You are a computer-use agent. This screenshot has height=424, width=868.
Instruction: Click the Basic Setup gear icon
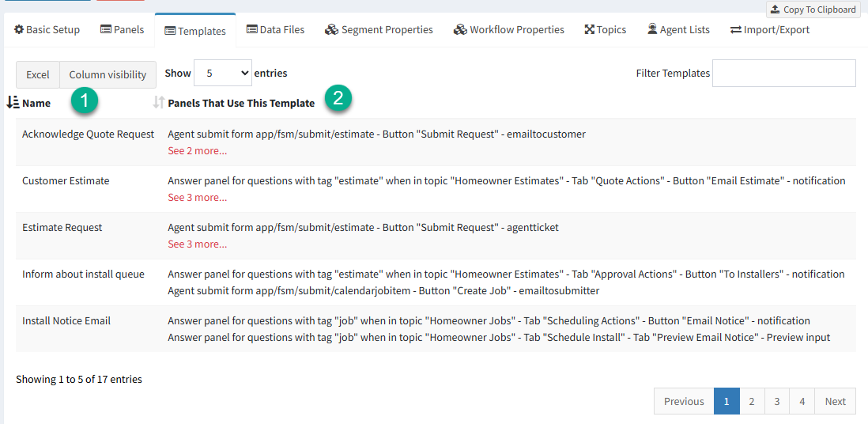pyautogui.click(x=19, y=29)
